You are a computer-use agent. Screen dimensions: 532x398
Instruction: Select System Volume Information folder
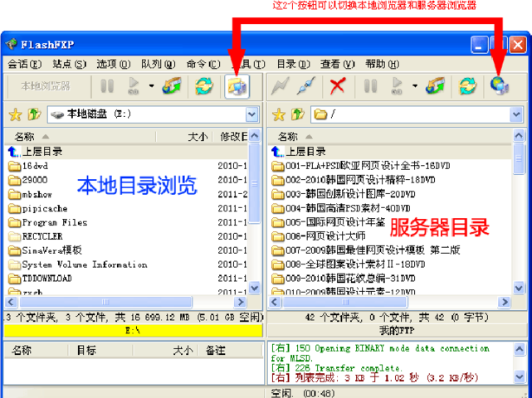[x=78, y=265]
